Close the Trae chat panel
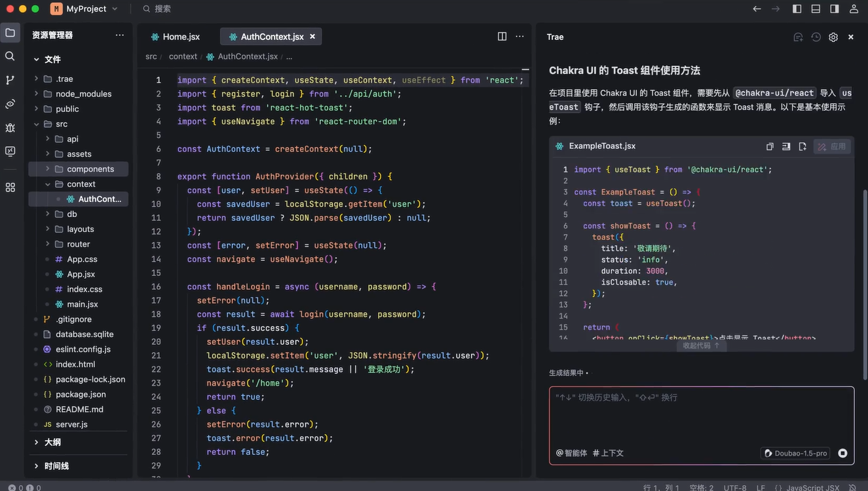This screenshot has width=868, height=491. [x=851, y=37]
